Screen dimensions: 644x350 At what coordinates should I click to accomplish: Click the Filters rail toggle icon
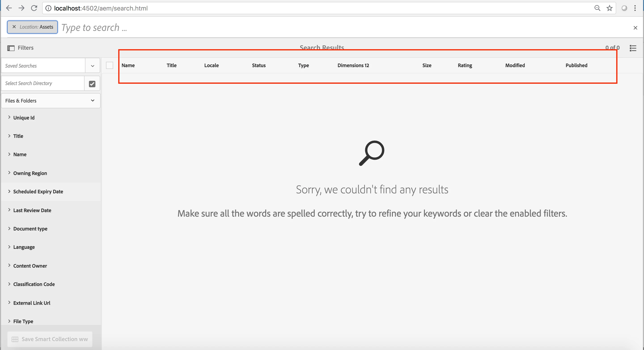click(11, 48)
